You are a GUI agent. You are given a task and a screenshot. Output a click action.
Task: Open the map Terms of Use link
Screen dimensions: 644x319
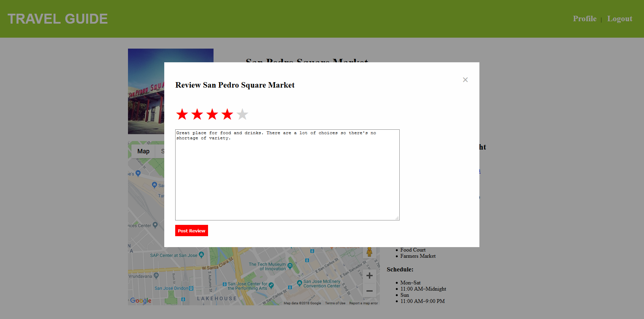(335, 303)
